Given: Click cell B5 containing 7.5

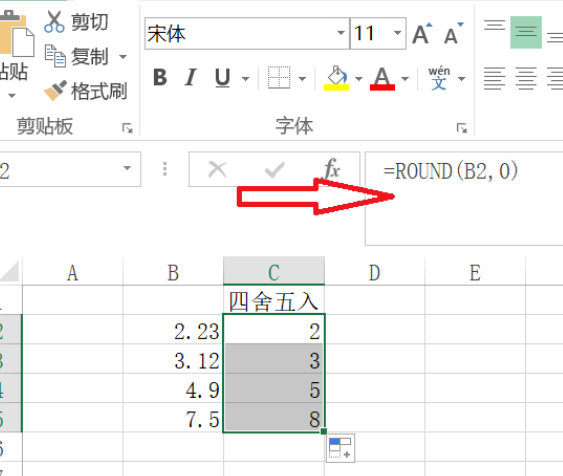Looking at the screenshot, I should click(x=173, y=418).
